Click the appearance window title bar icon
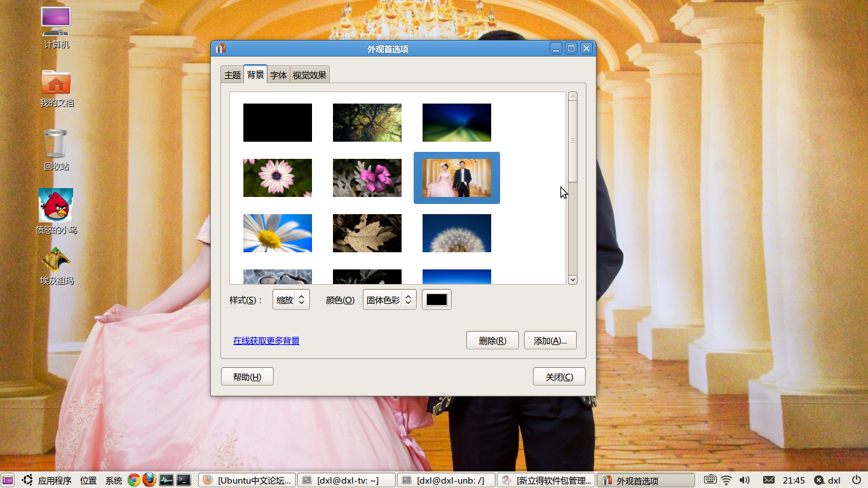The image size is (868, 488). [220, 48]
